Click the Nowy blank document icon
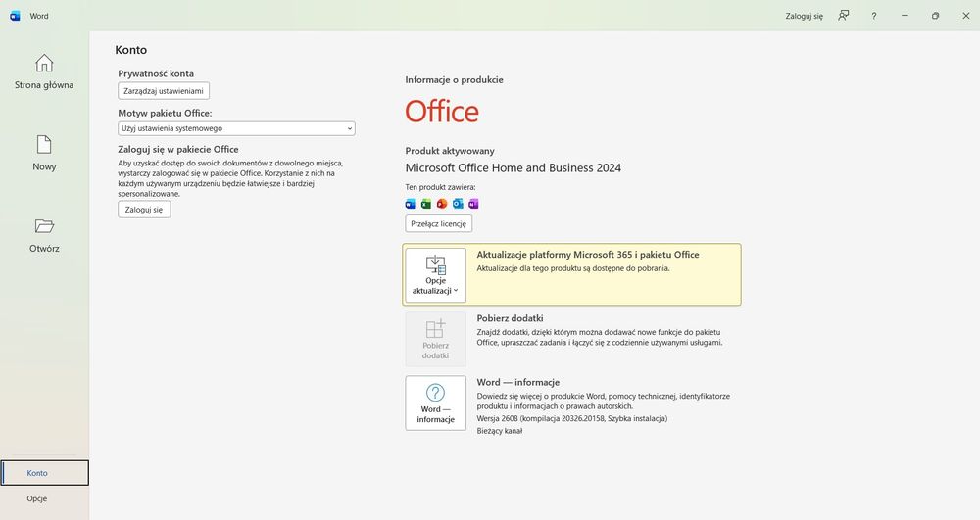This screenshot has width=980, height=520. coord(44,144)
